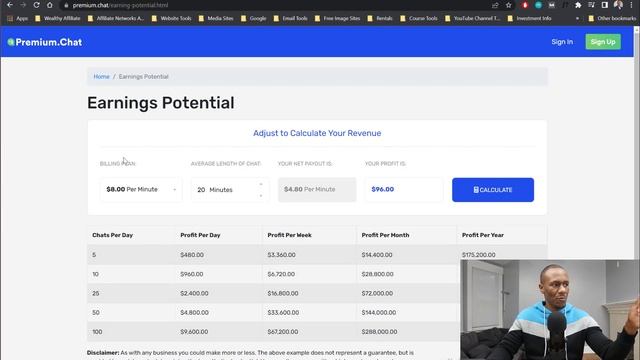Toggle the browser side panel icon
The image size is (640, 360).
[604, 5]
